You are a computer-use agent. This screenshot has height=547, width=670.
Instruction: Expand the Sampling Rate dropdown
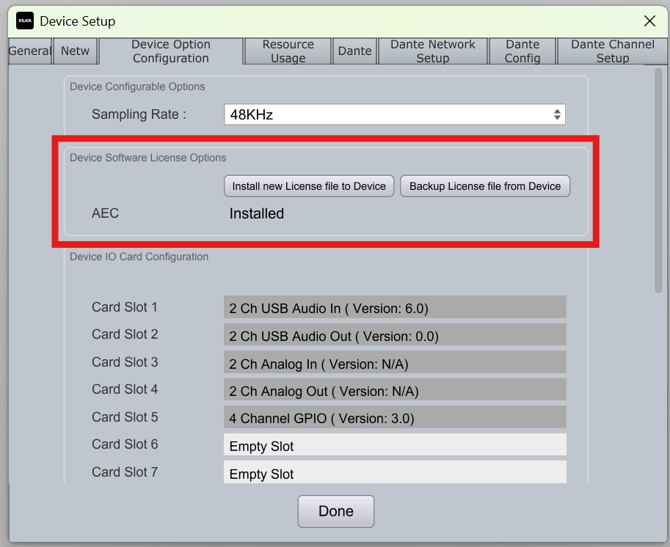[x=394, y=115]
